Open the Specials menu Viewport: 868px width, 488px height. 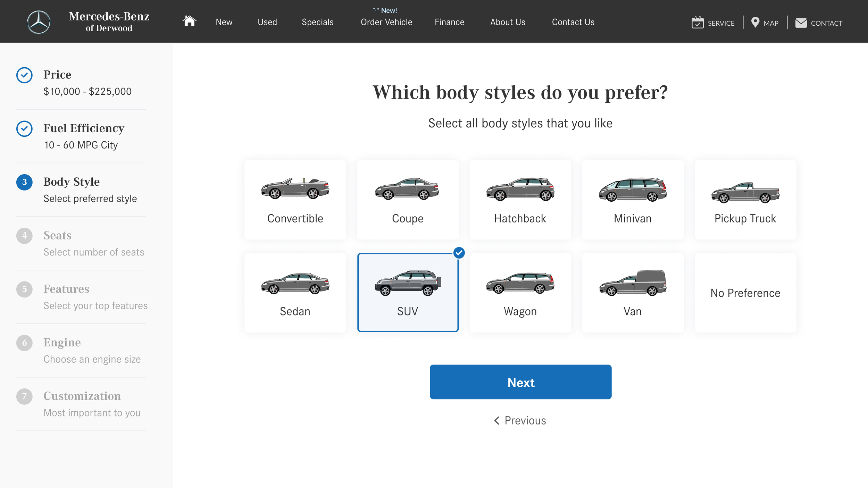[318, 22]
